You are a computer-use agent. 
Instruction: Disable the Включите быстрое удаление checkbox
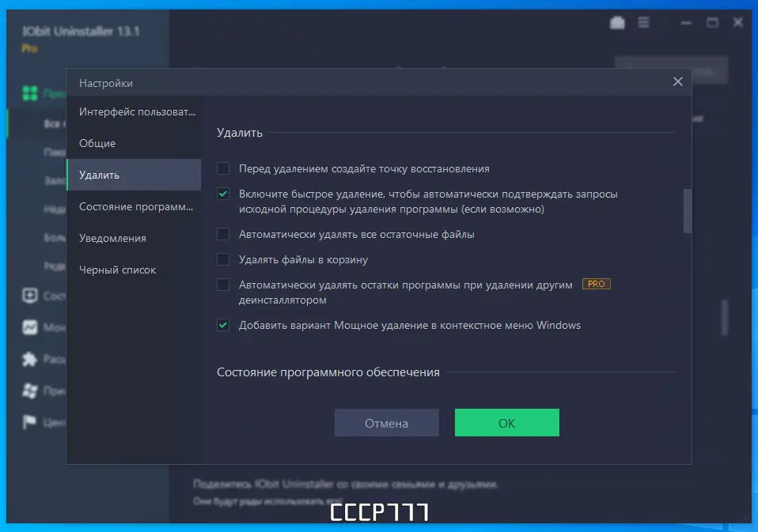[x=223, y=194]
